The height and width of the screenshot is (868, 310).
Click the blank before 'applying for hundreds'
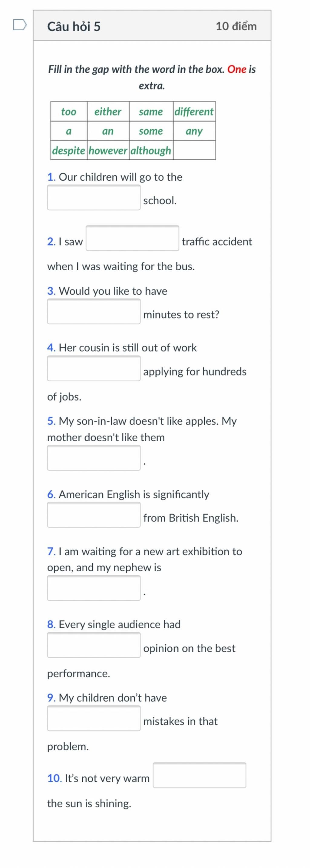coord(94,369)
